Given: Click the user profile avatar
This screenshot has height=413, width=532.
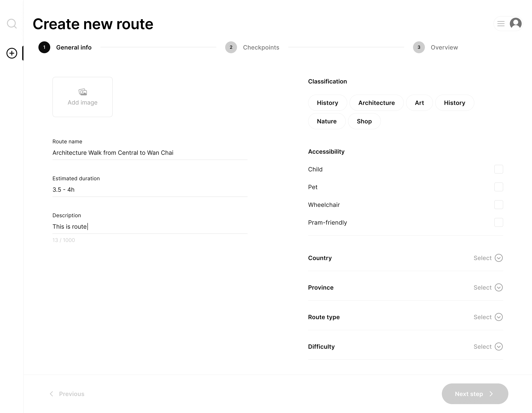Looking at the screenshot, I should [515, 24].
